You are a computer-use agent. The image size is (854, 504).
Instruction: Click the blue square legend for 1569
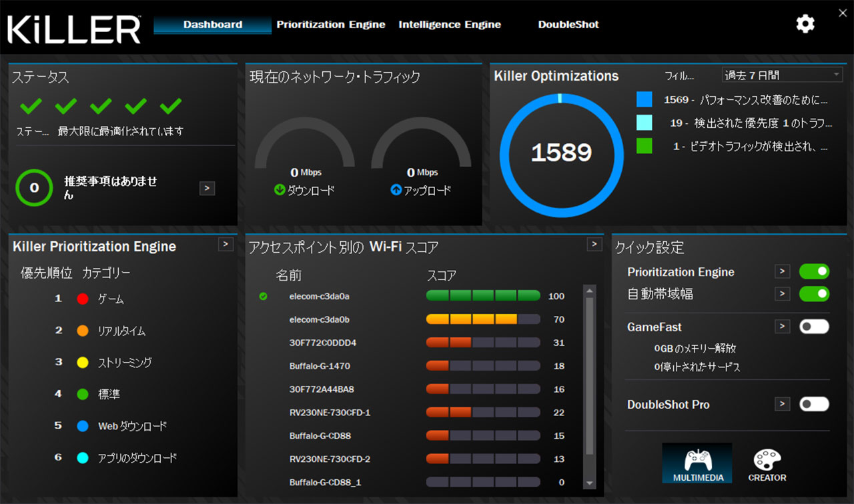pos(644,99)
